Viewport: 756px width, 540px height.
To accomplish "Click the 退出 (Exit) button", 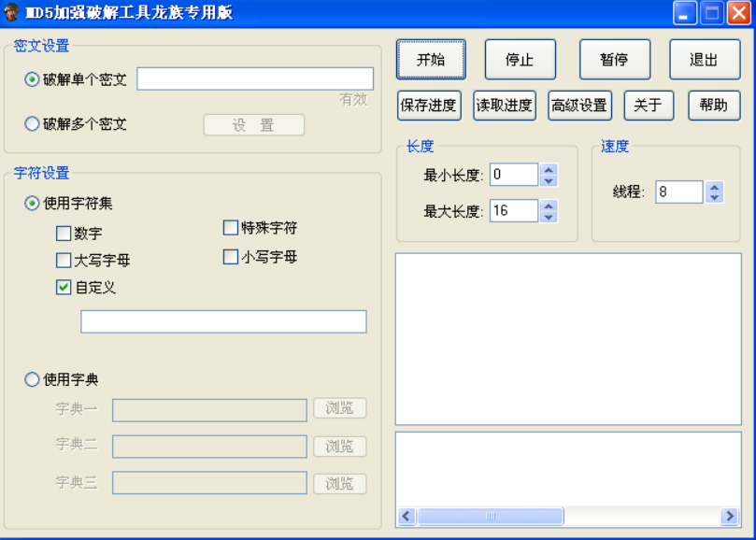I will (704, 59).
